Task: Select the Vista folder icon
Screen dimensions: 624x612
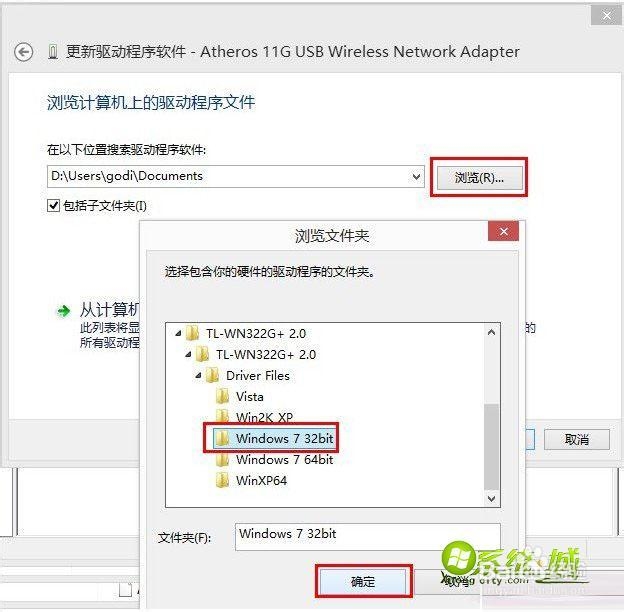Action: (x=222, y=396)
